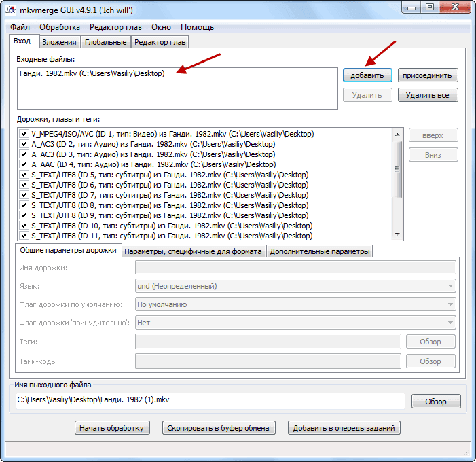The height and width of the screenshot is (462, 476).
Task: Click Обзор button for output file
Action: tap(436, 402)
